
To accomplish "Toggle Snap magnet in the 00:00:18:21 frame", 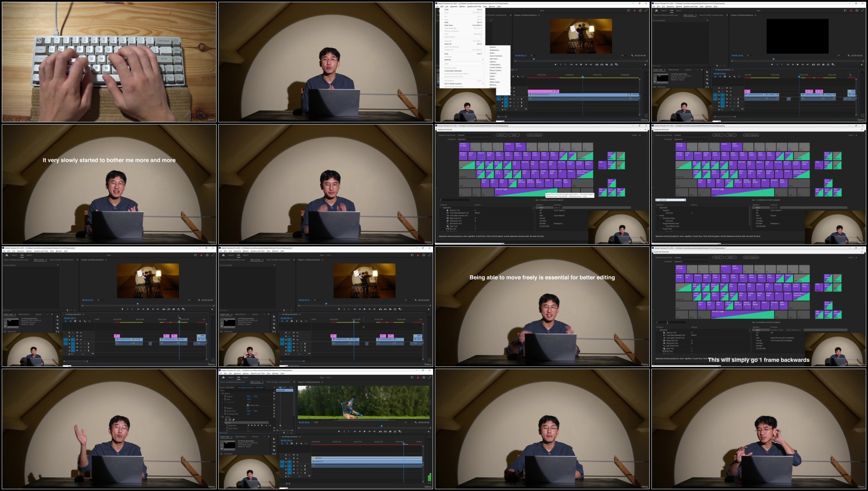I will coord(71,321).
